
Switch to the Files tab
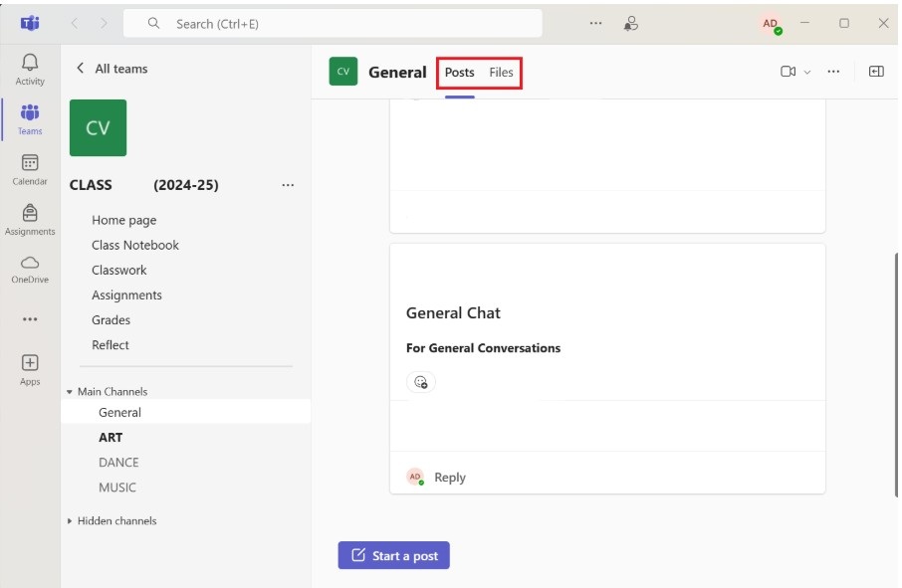(501, 73)
